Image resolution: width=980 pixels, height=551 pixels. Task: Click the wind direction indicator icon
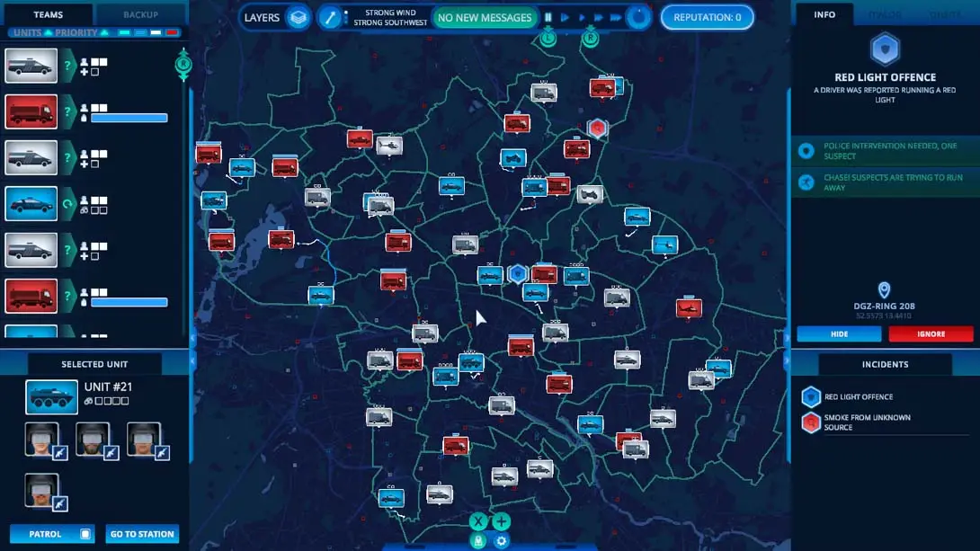click(332, 17)
